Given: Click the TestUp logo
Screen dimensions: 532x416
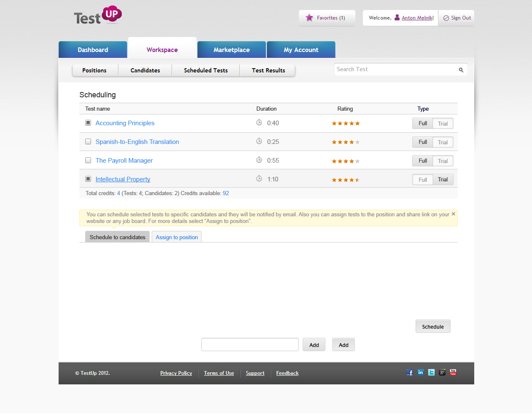Looking at the screenshot, I should pos(98,15).
